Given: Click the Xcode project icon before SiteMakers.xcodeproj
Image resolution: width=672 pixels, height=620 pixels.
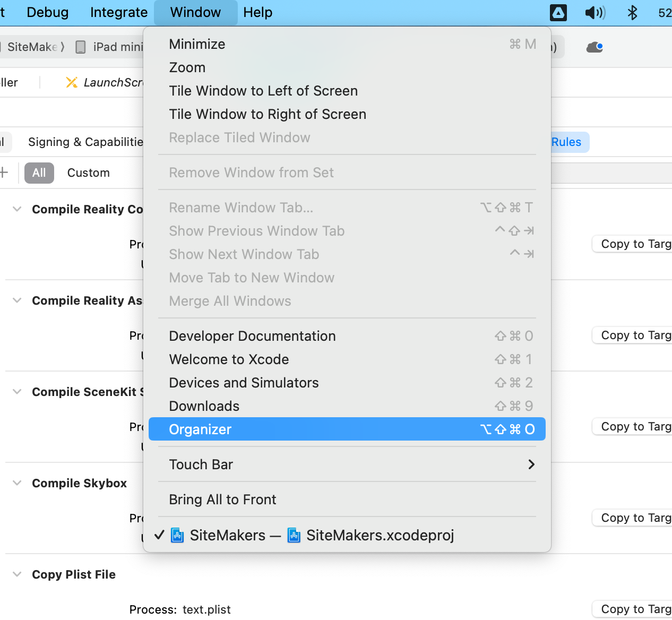Looking at the screenshot, I should click(x=294, y=535).
